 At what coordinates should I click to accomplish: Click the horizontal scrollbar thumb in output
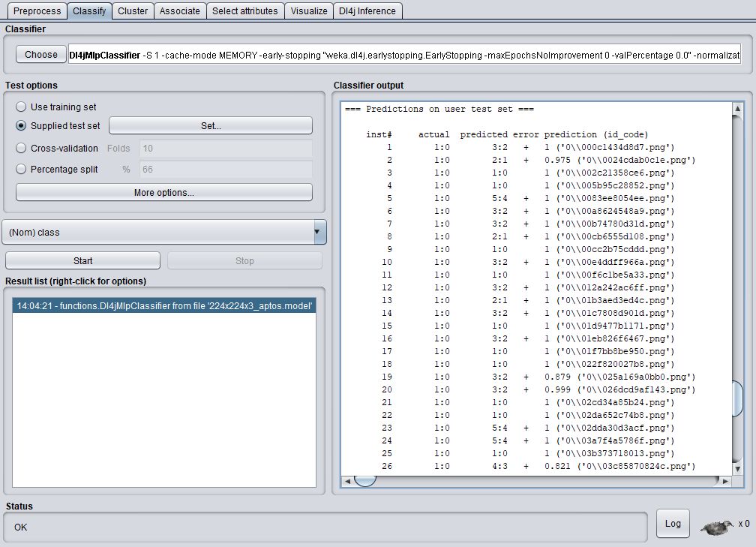365,481
